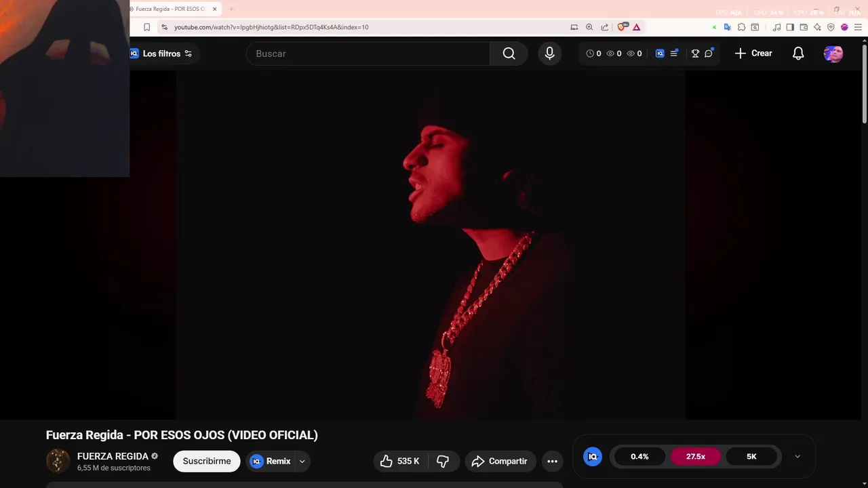Viewport: 868px width, 488px height.
Task: Click the VPN shield icon
Action: tap(831, 27)
